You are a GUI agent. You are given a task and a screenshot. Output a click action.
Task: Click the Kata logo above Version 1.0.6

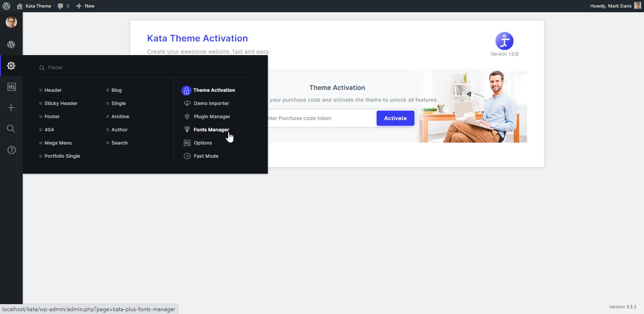[504, 41]
